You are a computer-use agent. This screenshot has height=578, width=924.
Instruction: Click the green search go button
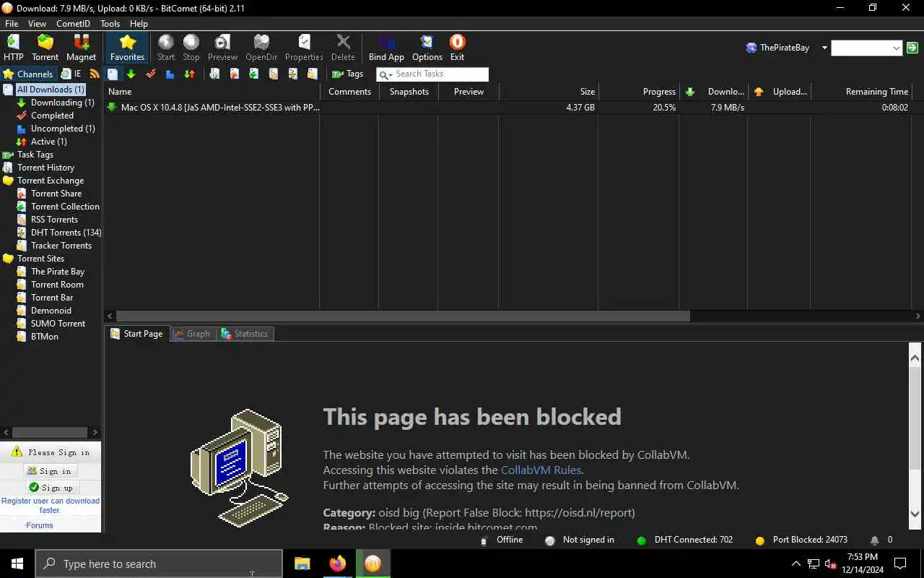point(912,48)
